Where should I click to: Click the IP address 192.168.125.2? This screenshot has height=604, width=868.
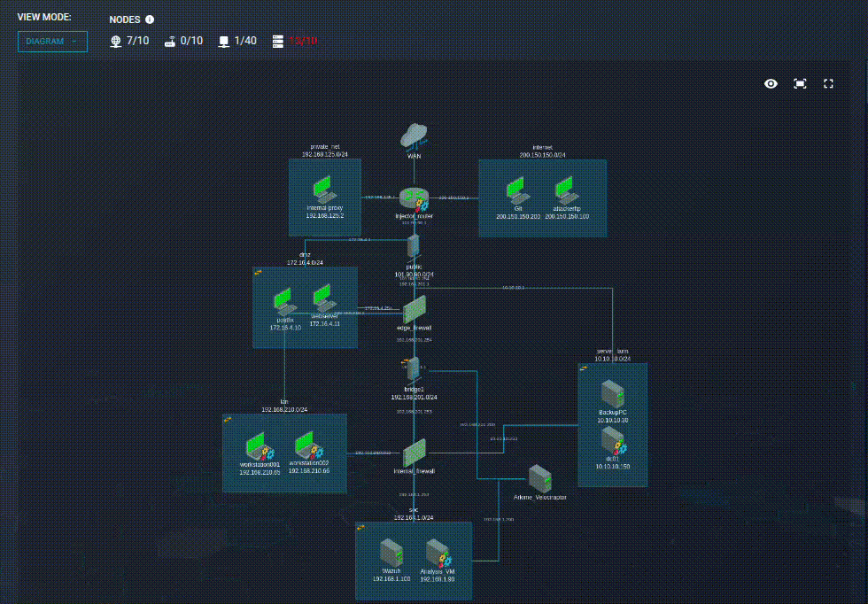click(325, 215)
